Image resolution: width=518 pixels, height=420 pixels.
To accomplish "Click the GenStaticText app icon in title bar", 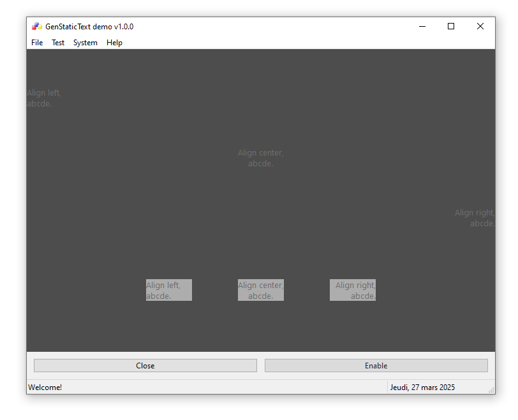I will [36, 27].
